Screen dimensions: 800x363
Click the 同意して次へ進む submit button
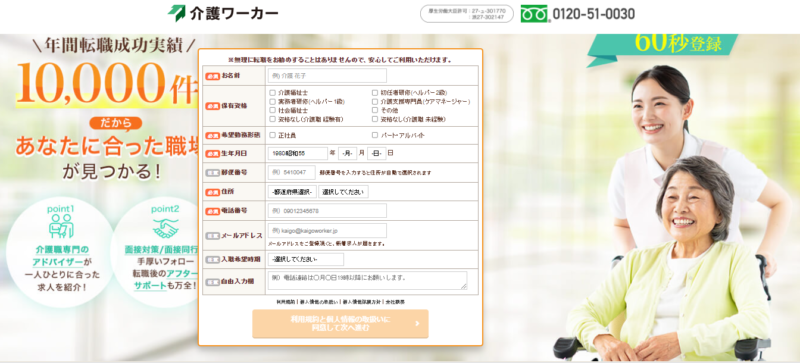point(340,324)
